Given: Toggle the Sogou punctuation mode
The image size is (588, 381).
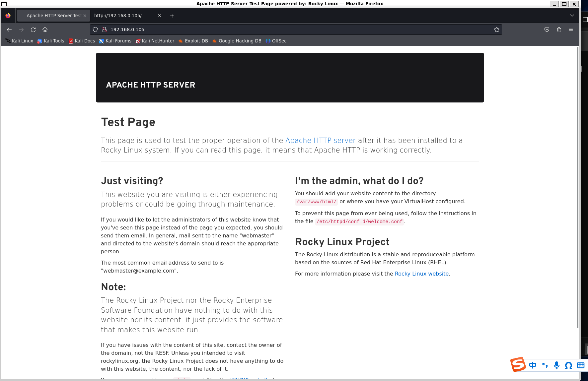Looking at the screenshot, I should coord(545,365).
